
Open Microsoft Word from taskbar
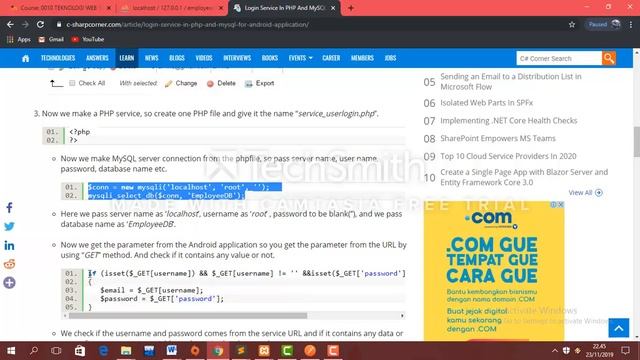pos(171,351)
